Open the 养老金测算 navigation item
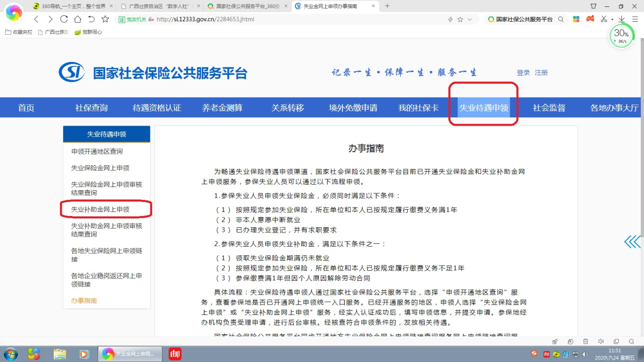The height and width of the screenshot is (362, 644). click(x=222, y=108)
